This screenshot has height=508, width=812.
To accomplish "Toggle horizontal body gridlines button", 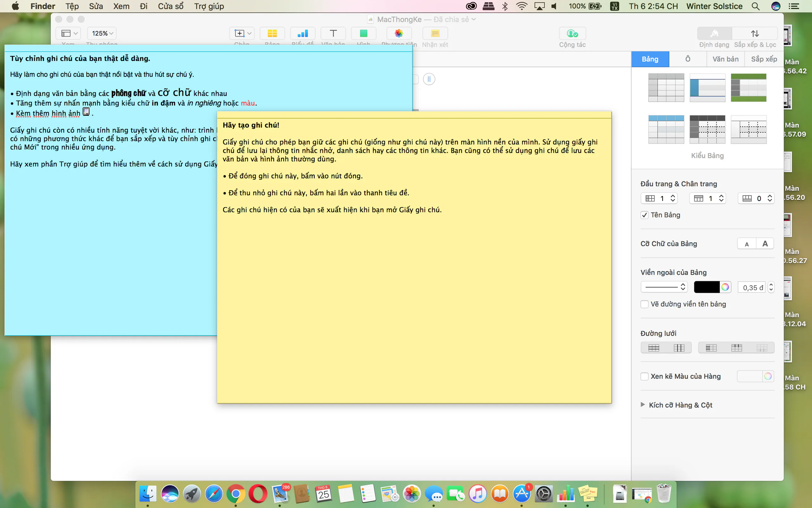I will pyautogui.click(x=654, y=348).
